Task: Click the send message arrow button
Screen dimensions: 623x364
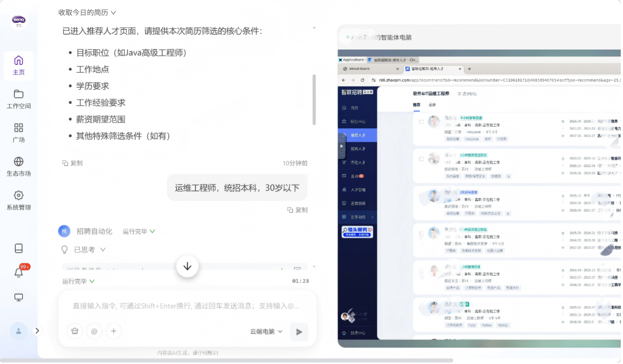Action: point(299,332)
